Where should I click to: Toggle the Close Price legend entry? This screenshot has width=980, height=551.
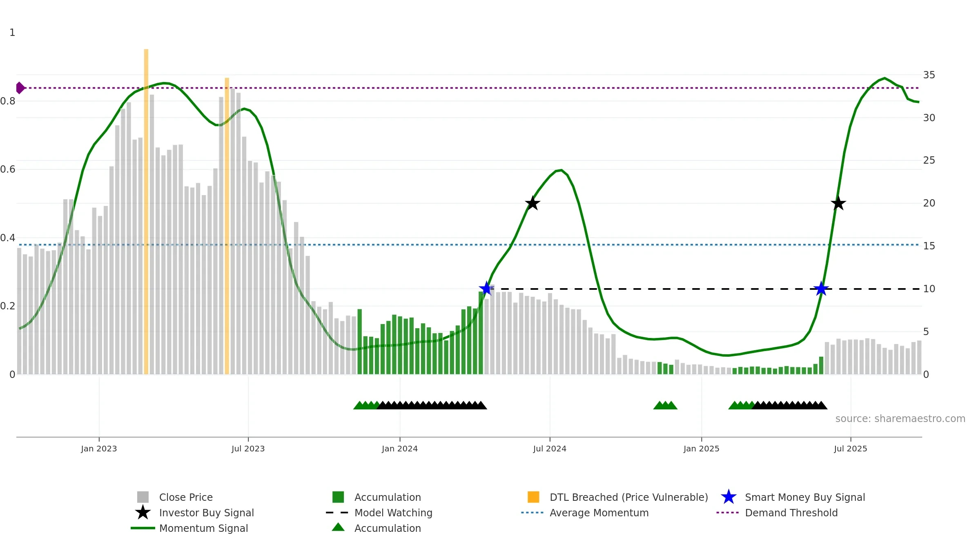[x=186, y=497]
